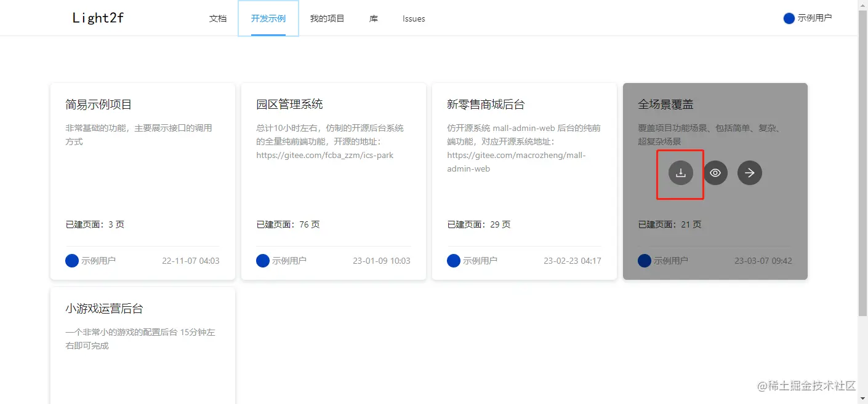Screen dimensions: 868x404
Task: Click the avatar on 园区管理系统 card
Action: coord(263,261)
